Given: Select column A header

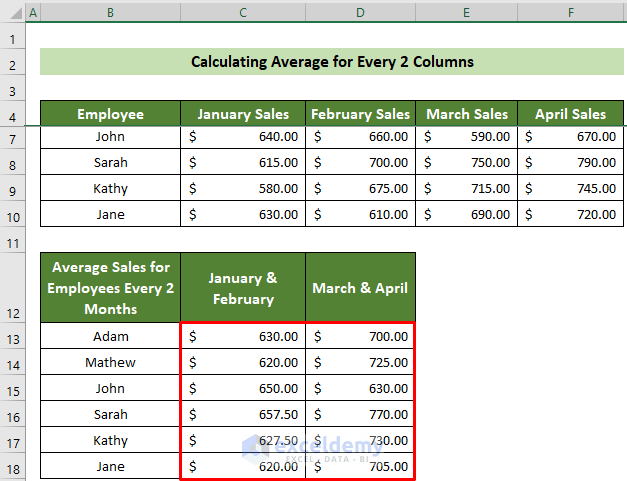Looking at the screenshot, I should coord(33,13).
